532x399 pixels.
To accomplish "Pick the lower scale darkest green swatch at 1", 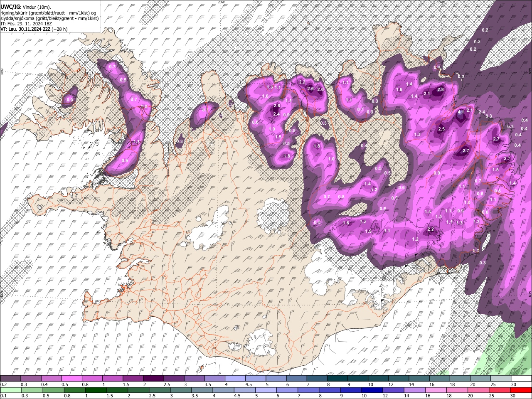I will [96, 390].
